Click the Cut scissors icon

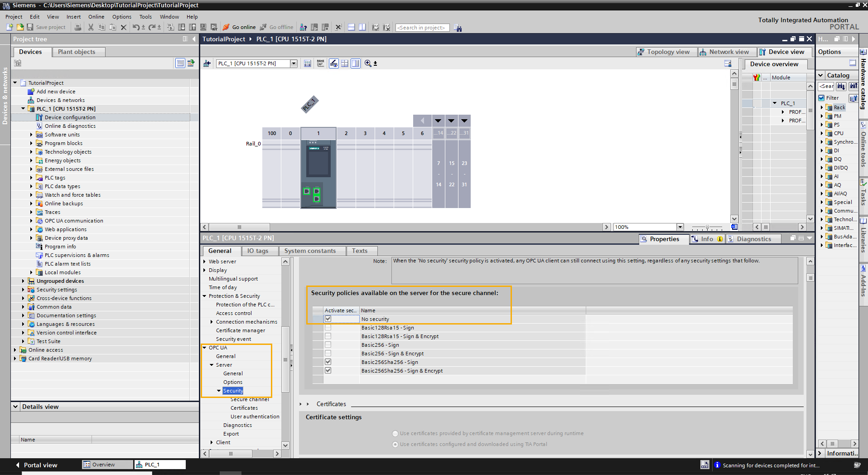coord(91,27)
